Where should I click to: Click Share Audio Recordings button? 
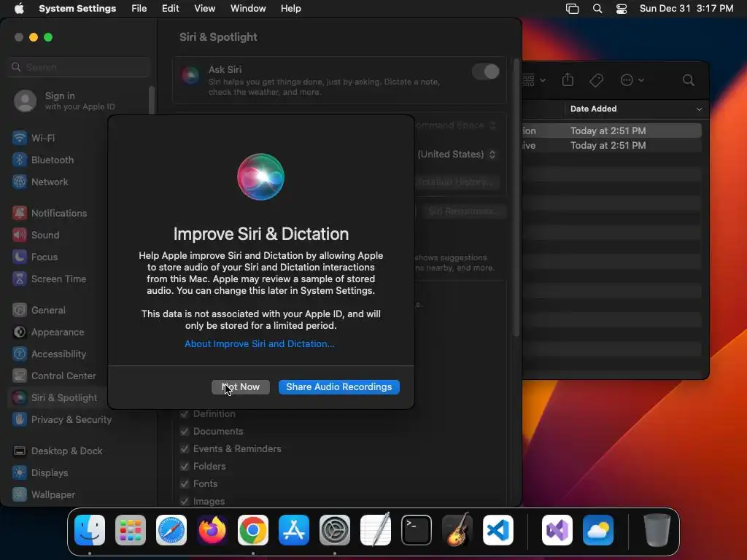[338, 386]
